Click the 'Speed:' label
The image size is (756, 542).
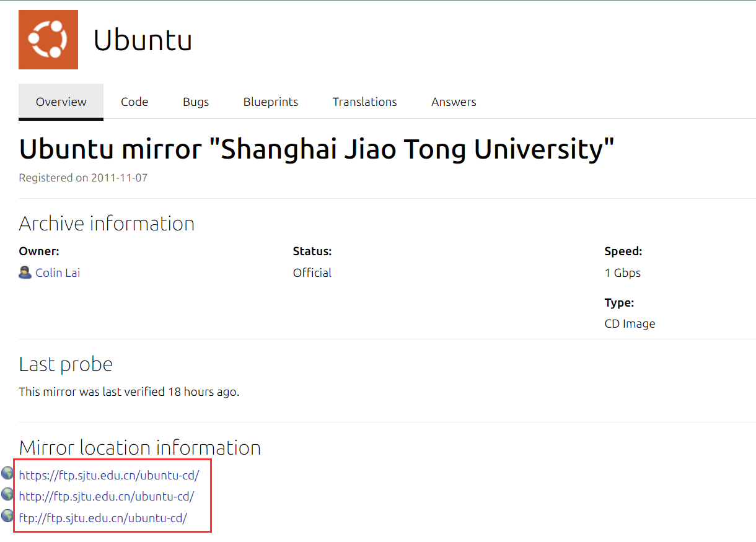(623, 251)
